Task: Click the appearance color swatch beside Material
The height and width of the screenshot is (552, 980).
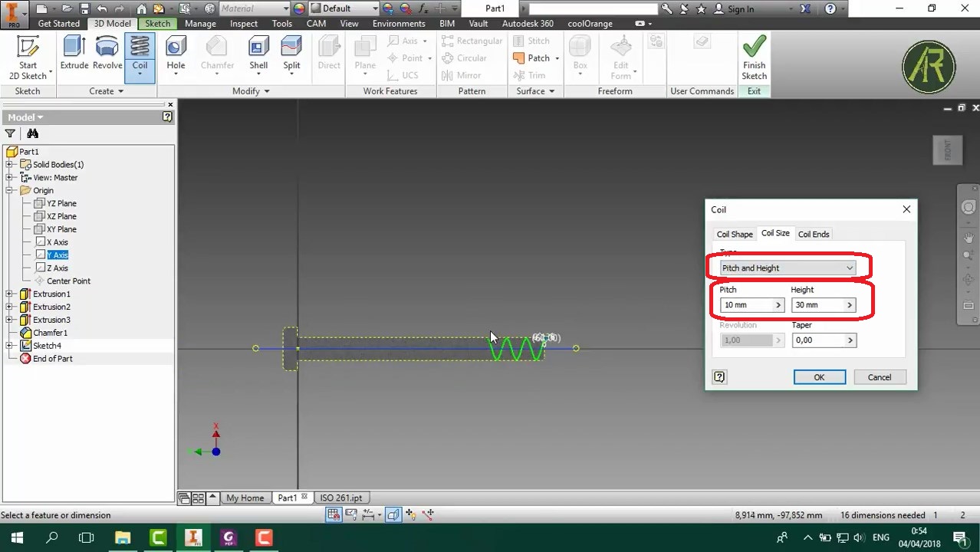Action: [298, 8]
